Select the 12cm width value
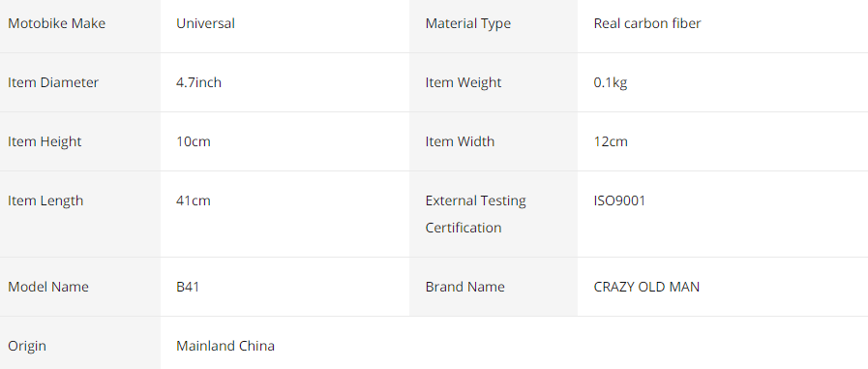 pyautogui.click(x=611, y=141)
